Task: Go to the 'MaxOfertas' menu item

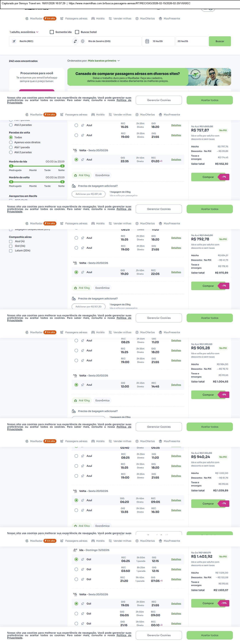Action: [145, 19]
